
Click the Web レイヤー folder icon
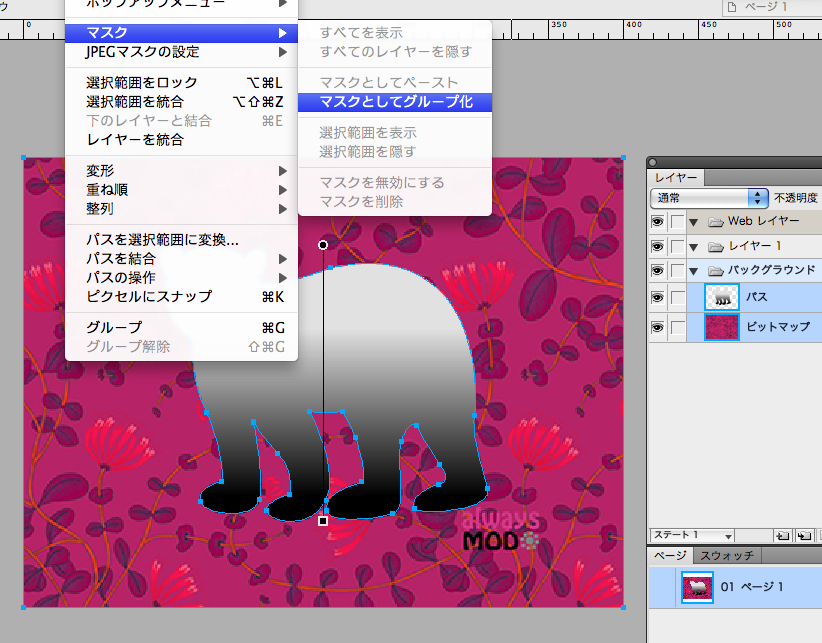coord(715,221)
